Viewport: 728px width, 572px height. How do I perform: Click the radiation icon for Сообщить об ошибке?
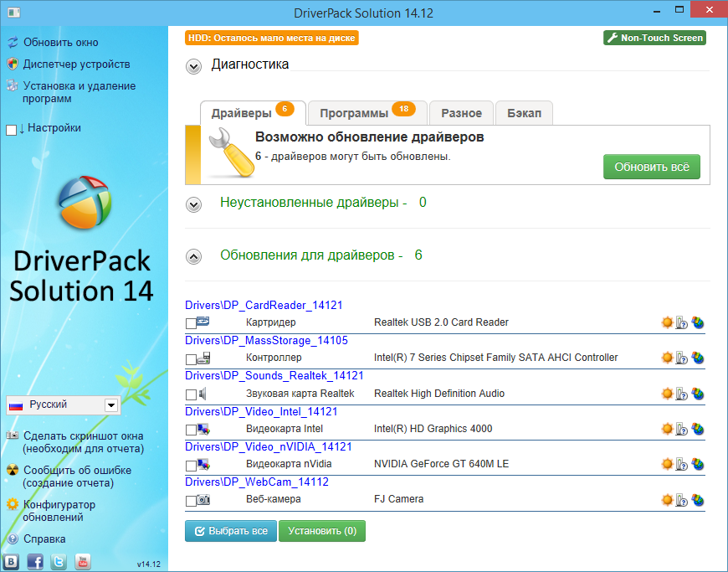[13, 470]
